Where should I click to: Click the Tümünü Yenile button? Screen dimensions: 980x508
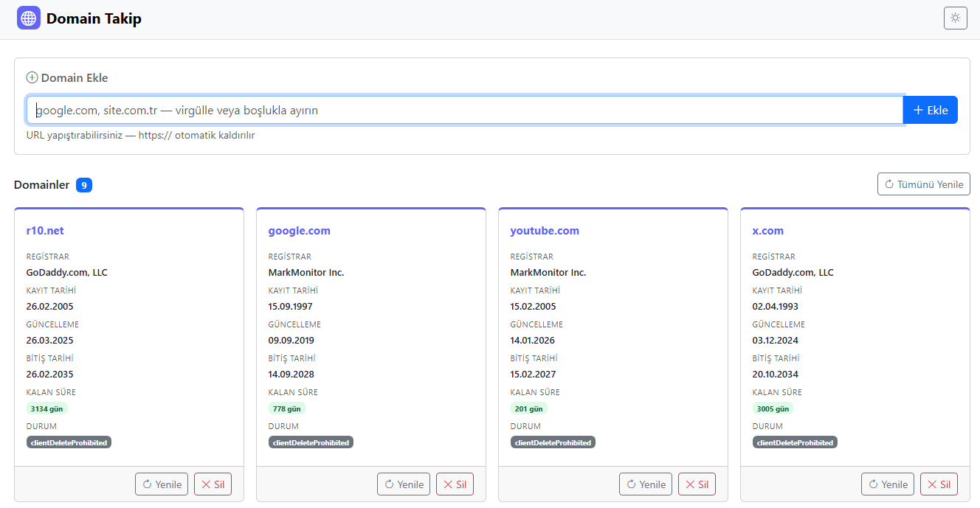pyautogui.click(x=924, y=184)
